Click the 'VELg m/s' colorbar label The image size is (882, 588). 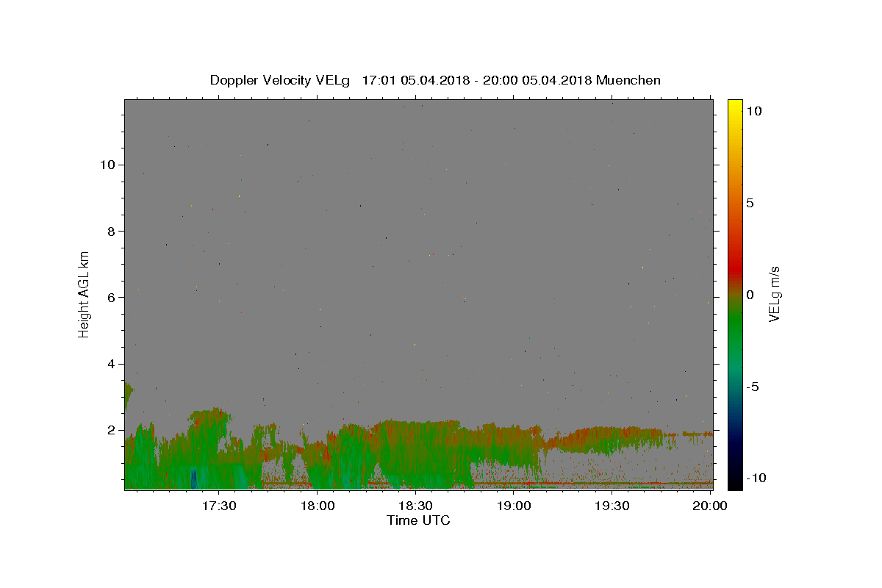pos(773,294)
